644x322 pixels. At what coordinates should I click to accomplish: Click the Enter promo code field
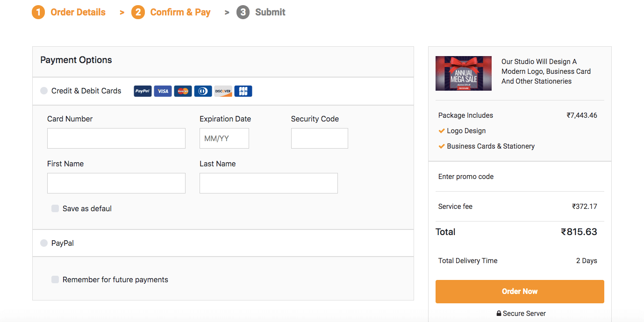(x=519, y=177)
